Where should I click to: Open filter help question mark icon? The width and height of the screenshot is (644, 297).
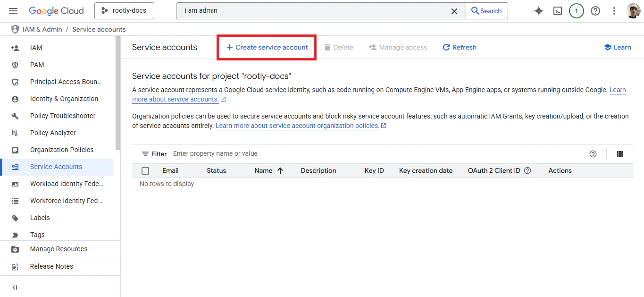tap(593, 153)
